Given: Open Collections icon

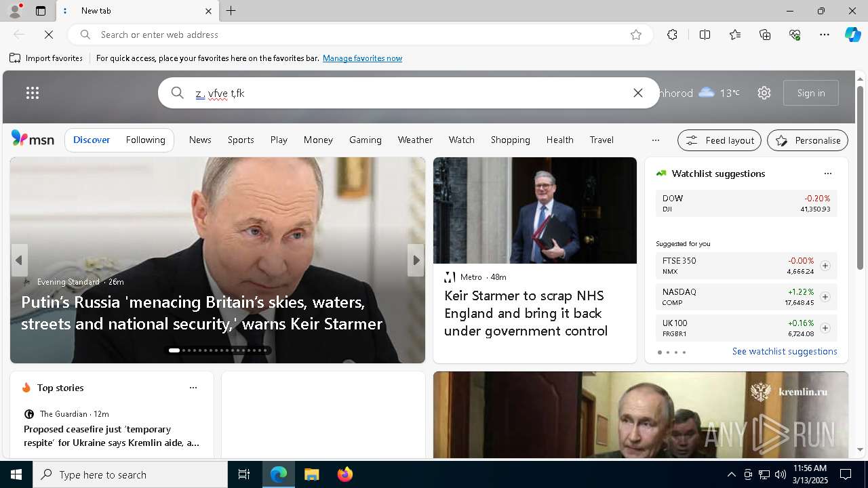Looking at the screenshot, I should (x=765, y=35).
